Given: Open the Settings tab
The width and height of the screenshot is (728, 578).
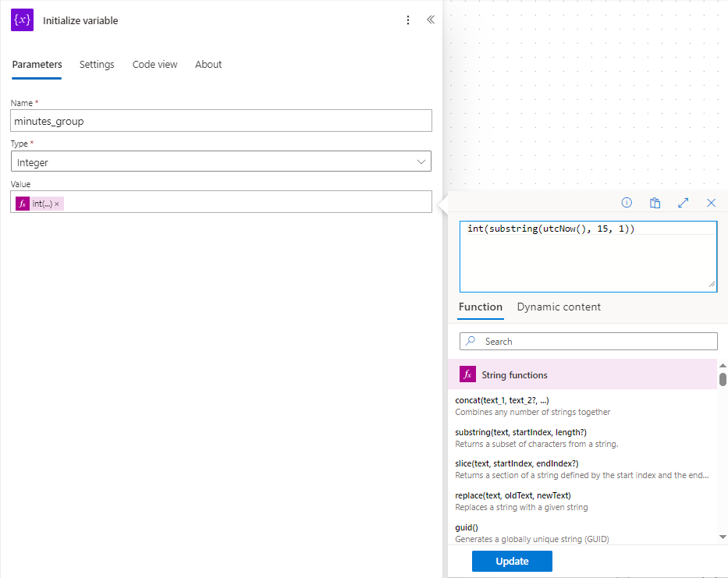Looking at the screenshot, I should click(97, 65).
